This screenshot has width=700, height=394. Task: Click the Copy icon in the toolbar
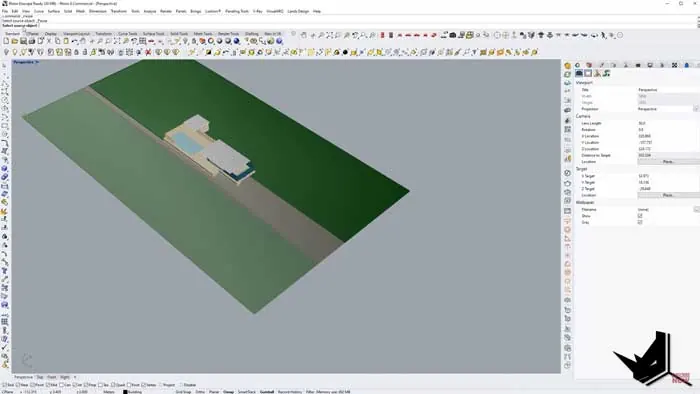pyautogui.click(x=58, y=41)
